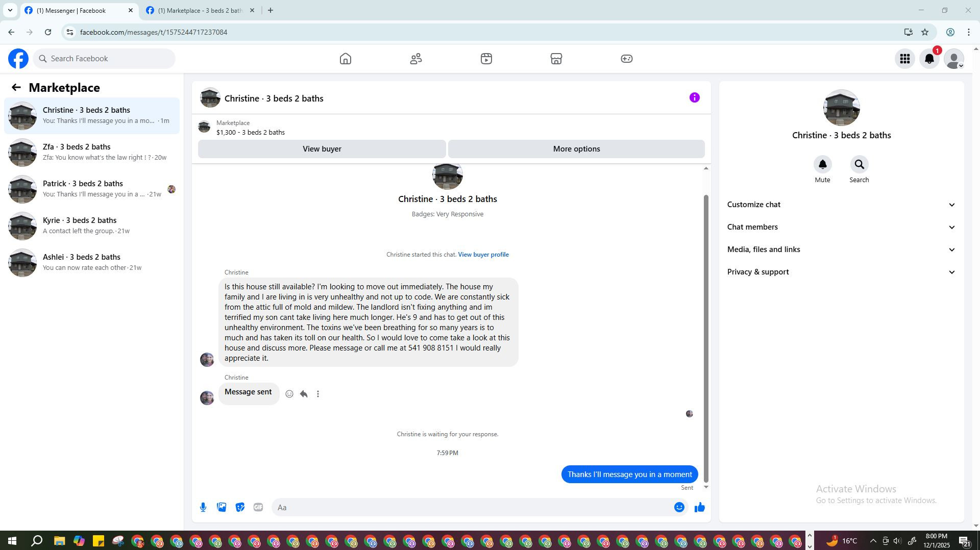Screen dimensions: 980x550
Task: Click the More options button
Action: (x=576, y=149)
